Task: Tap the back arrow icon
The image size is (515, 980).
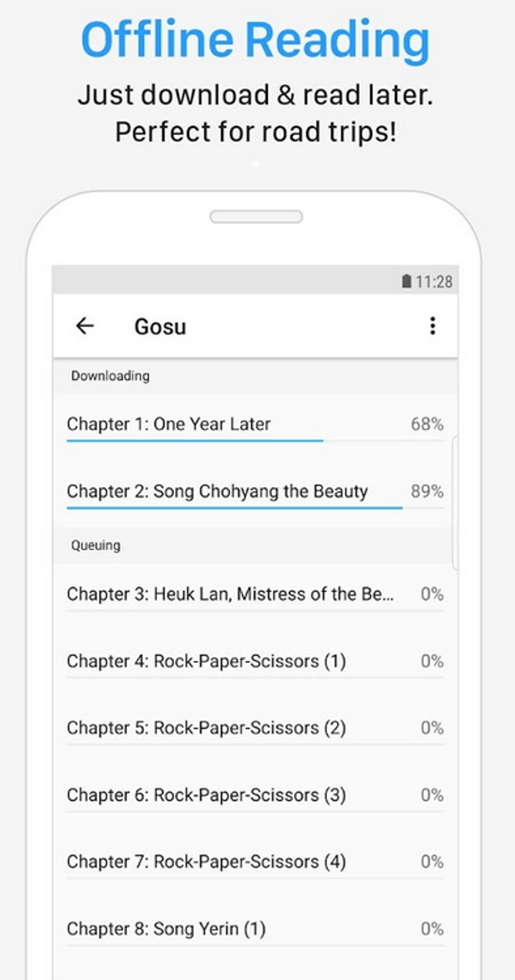Action: pyautogui.click(x=84, y=326)
